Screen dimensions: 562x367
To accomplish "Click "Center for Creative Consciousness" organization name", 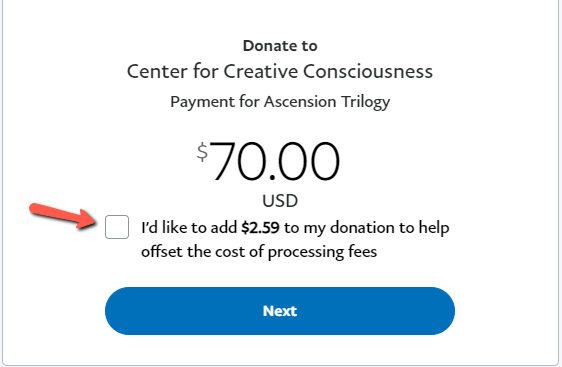I will tap(280, 71).
